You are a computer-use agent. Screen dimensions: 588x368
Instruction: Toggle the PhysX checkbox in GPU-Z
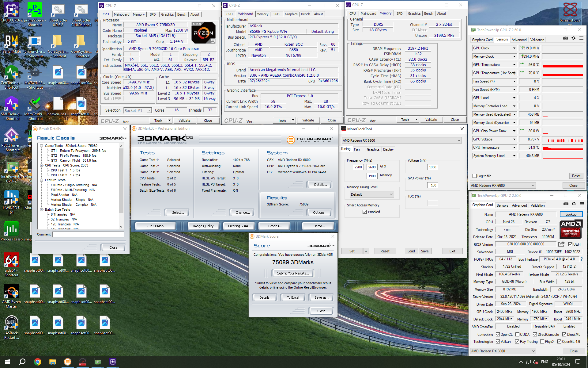click(x=542, y=342)
